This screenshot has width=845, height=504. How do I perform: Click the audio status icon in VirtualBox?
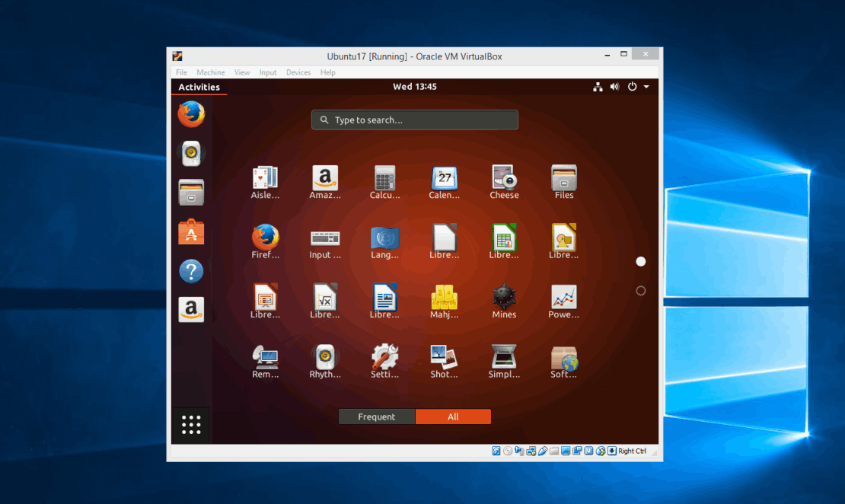point(519,451)
